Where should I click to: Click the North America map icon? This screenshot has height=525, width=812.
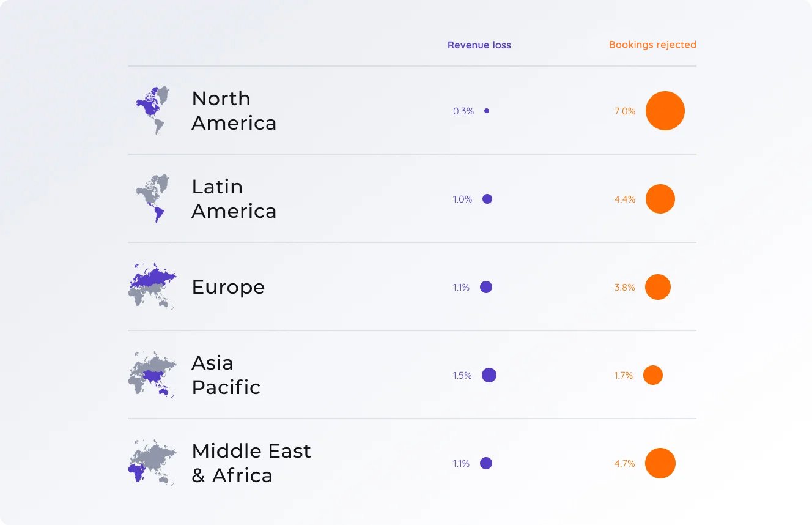point(151,111)
